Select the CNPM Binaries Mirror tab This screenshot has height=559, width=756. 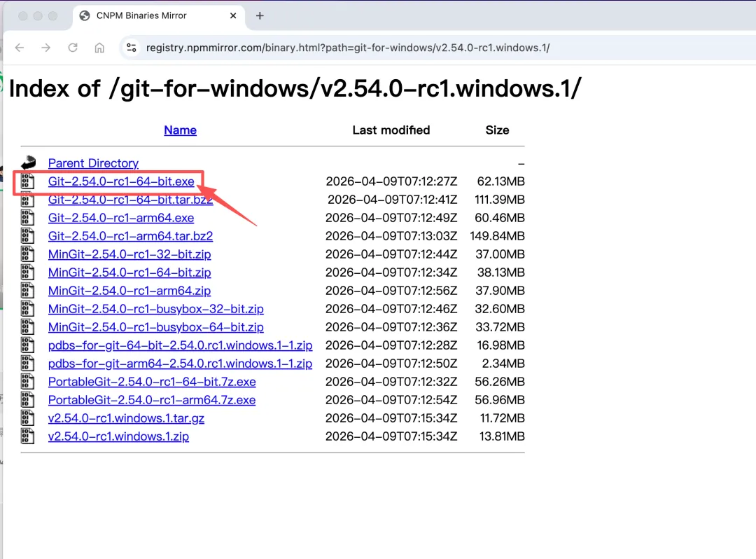coord(160,16)
